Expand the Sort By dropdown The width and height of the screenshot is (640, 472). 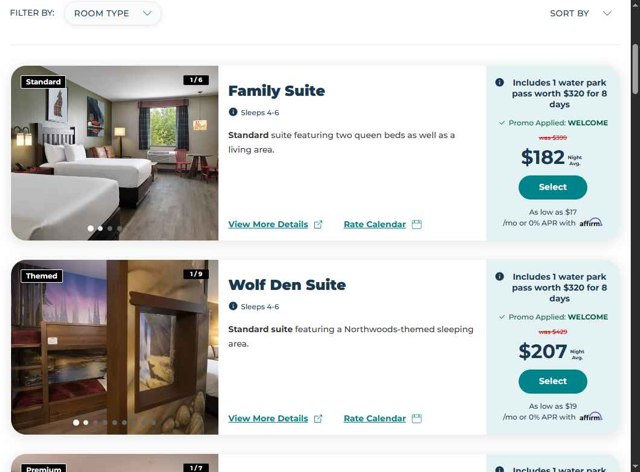(580, 13)
